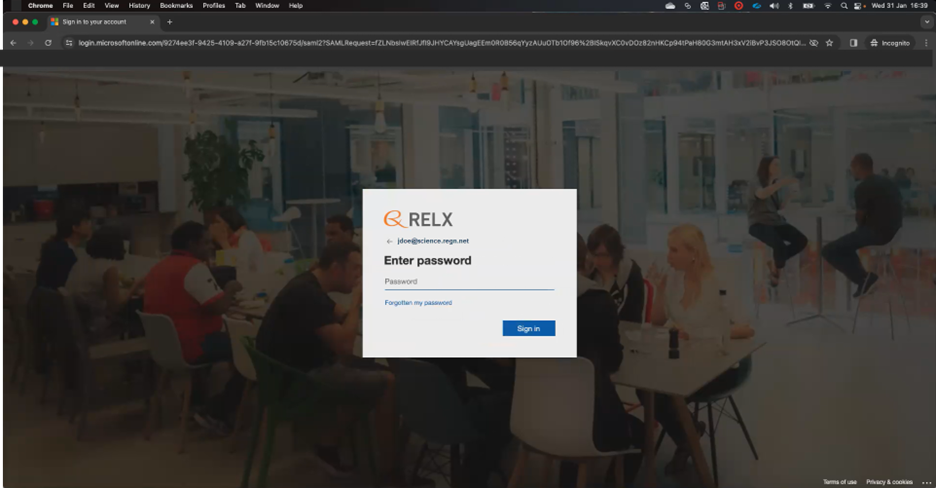Open the volume control in menu bar
The image size is (936, 488).
pos(774,5)
